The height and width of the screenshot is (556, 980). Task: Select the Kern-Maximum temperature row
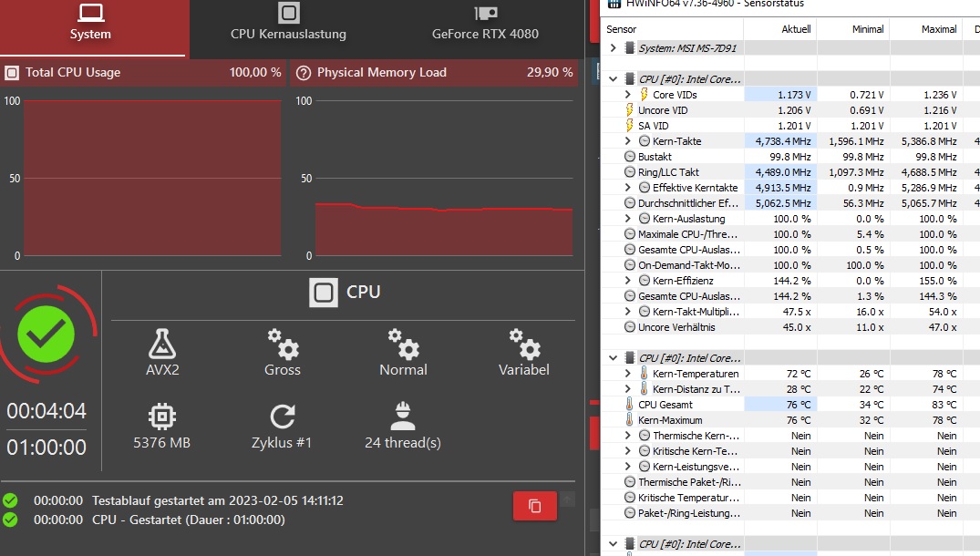[790, 420]
